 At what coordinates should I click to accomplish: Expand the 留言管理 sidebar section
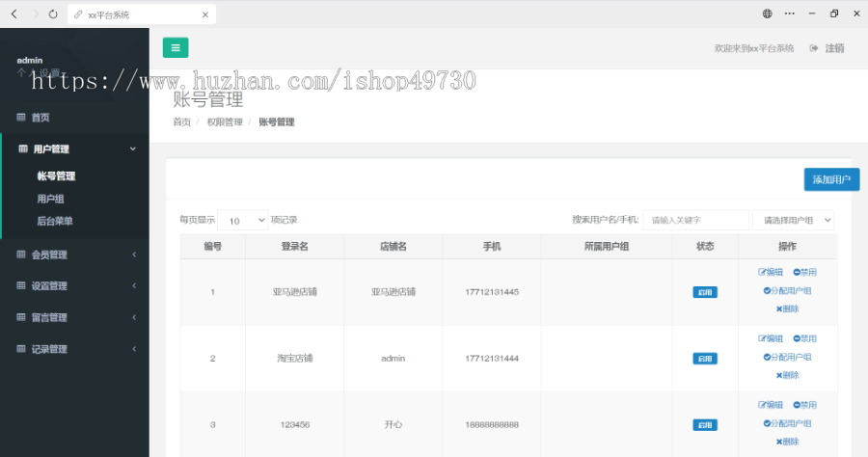pyautogui.click(x=74, y=317)
